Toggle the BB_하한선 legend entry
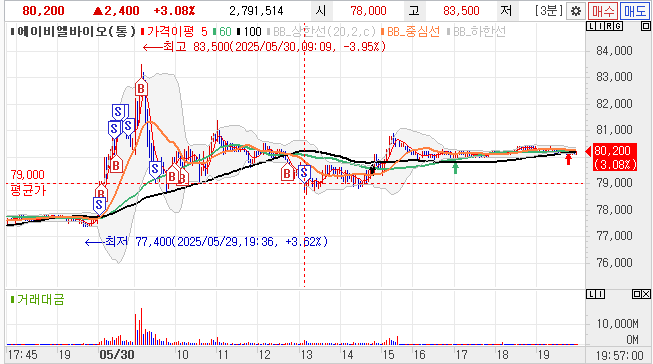The image size is (653, 364). pyautogui.click(x=476, y=32)
